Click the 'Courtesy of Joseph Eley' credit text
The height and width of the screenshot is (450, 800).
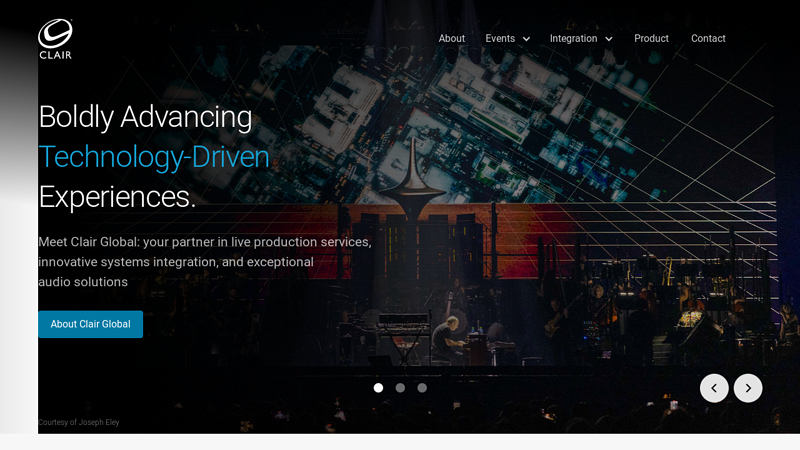point(79,422)
